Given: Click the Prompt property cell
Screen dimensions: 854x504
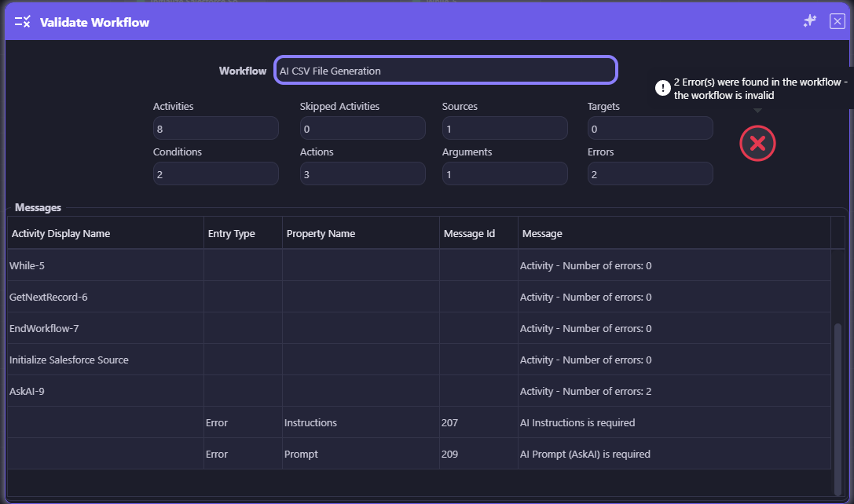Looking at the screenshot, I should coord(361,454).
